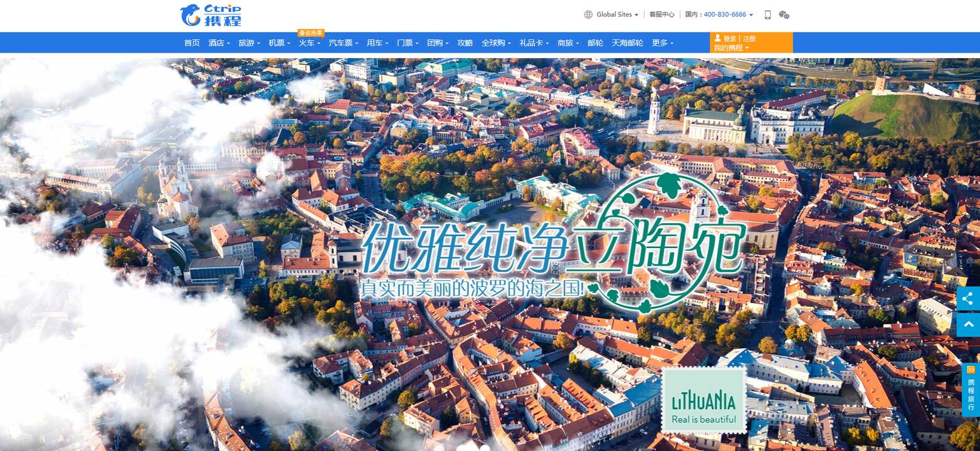The width and height of the screenshot is (980, 451).
Task: Open the Global Sites dropdown
Action: 617,14
